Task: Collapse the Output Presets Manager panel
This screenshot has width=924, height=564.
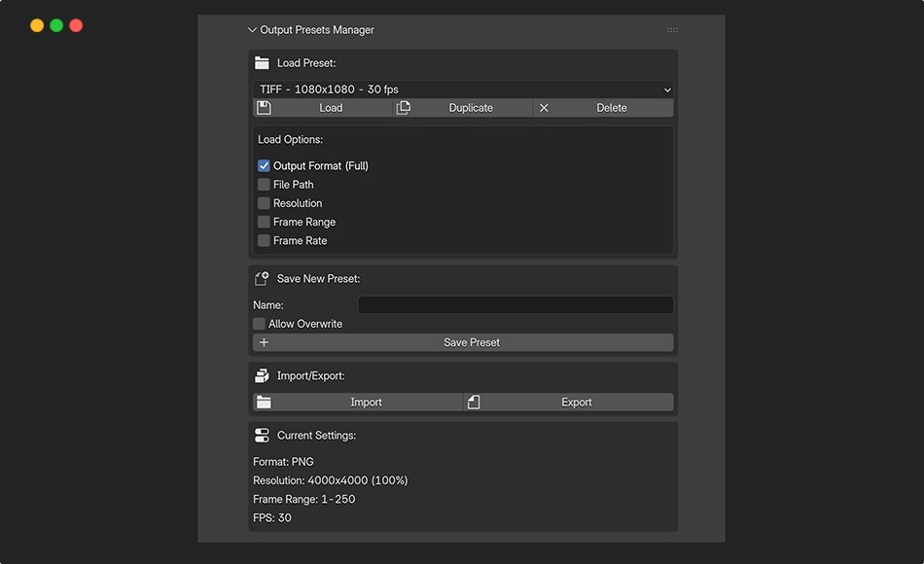Action: click(x=252, y=29)
